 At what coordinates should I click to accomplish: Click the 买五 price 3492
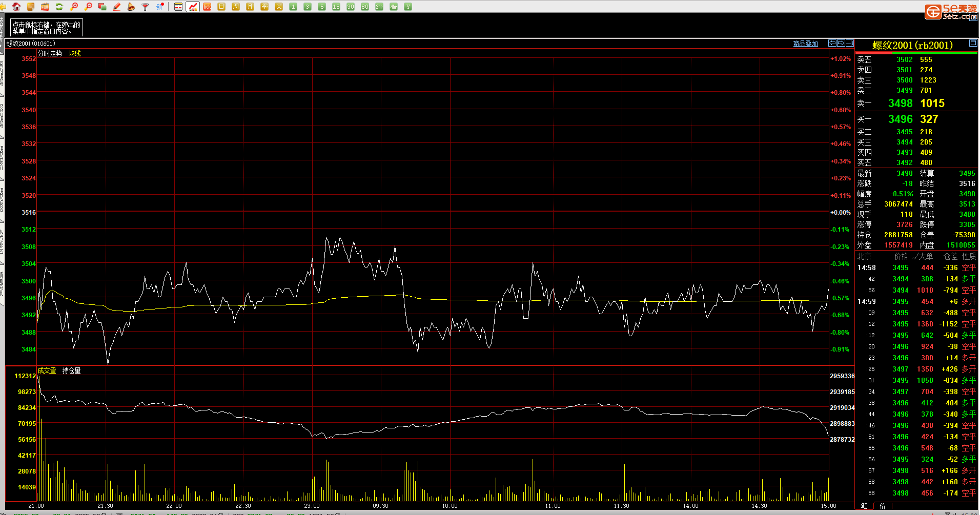point(905,162)
